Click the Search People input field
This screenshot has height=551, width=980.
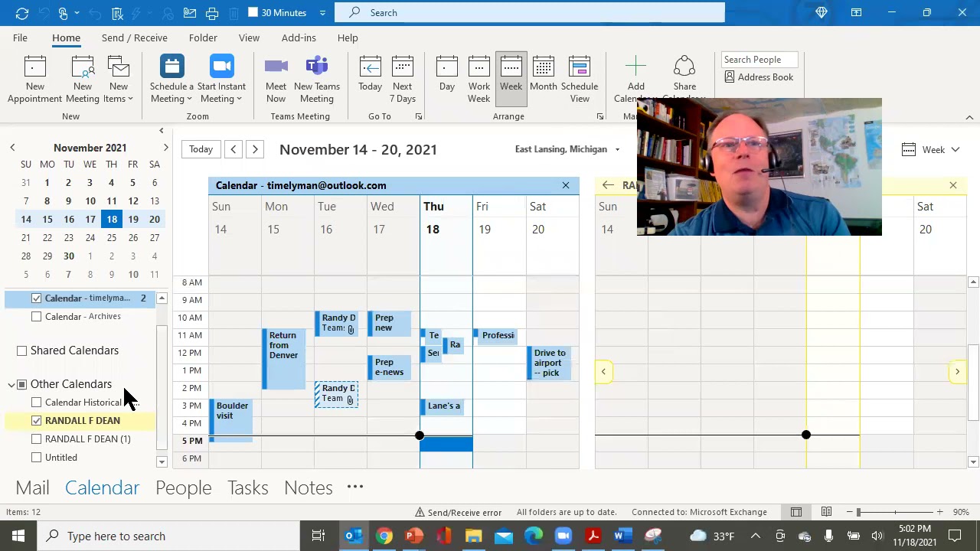759,60
